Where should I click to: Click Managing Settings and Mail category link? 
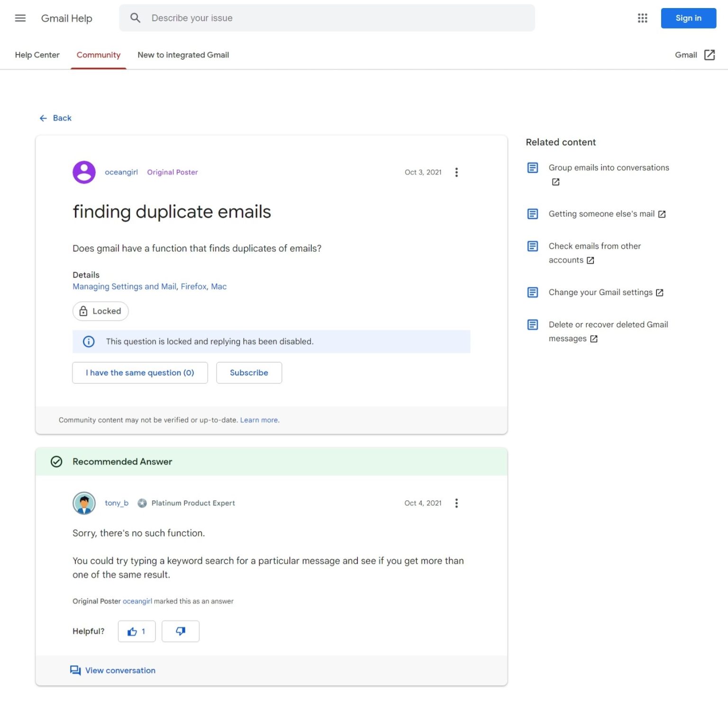click(x=124, y=286)
